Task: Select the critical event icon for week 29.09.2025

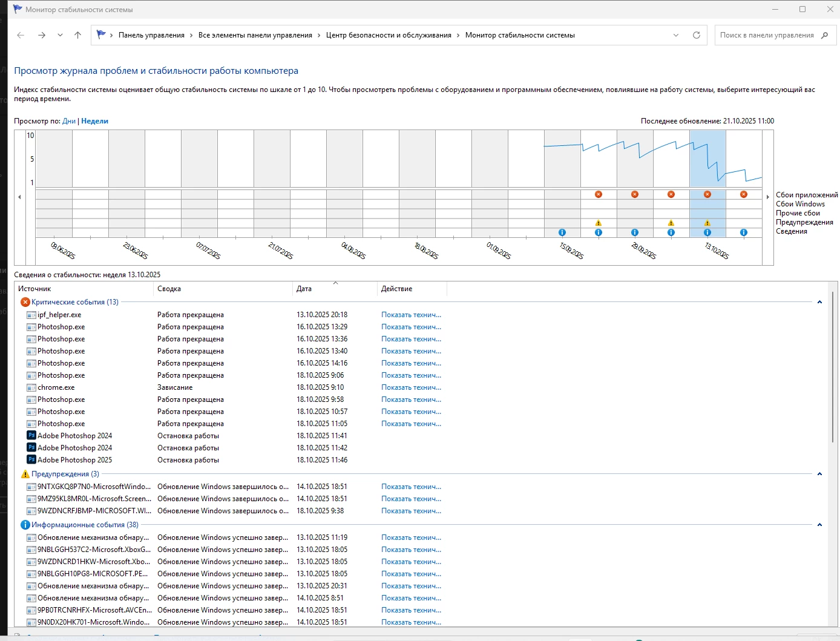Action: [x=635, y=194]
